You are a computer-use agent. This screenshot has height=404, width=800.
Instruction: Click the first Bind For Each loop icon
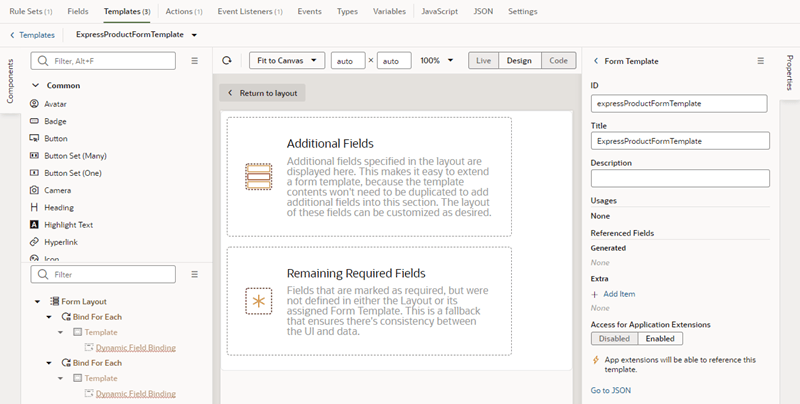click(x=66, y=317)
